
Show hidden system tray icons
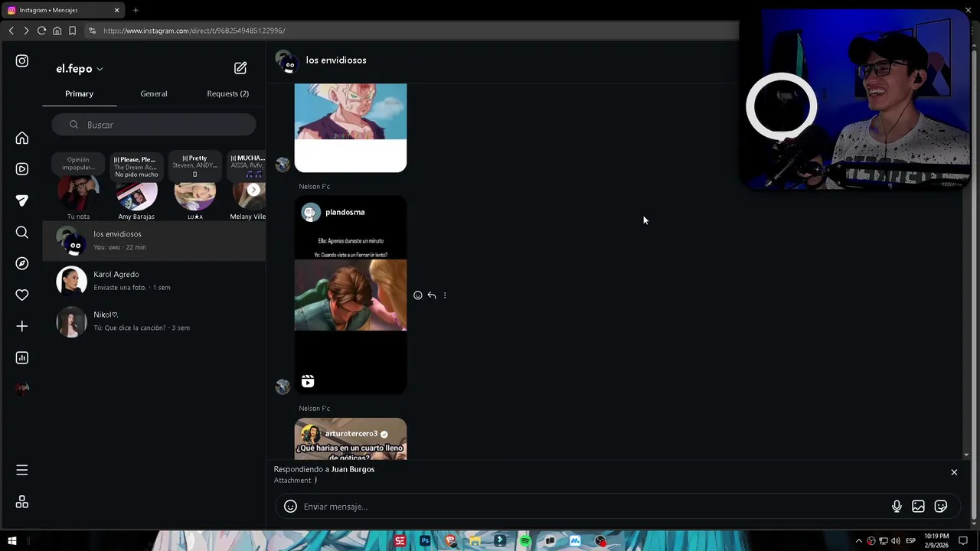[858, 541]
